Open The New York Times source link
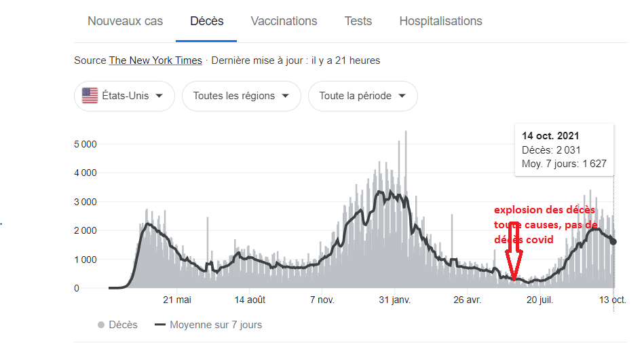 coord(155,60)
